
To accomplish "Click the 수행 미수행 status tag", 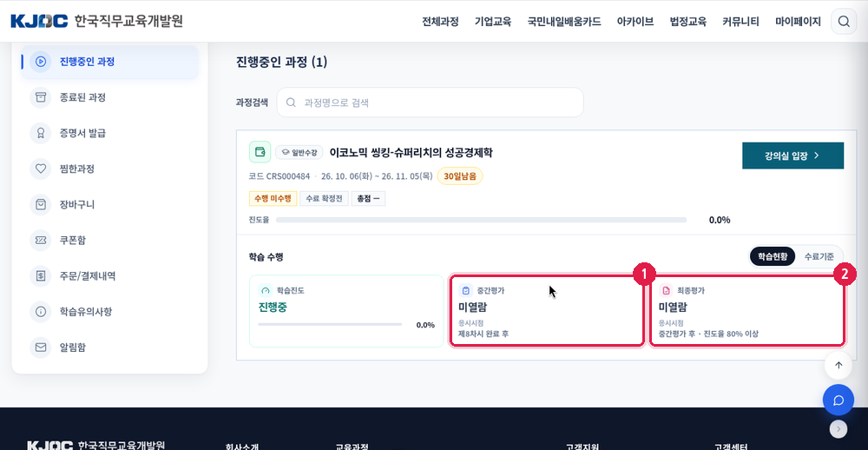I will [273, 198].
